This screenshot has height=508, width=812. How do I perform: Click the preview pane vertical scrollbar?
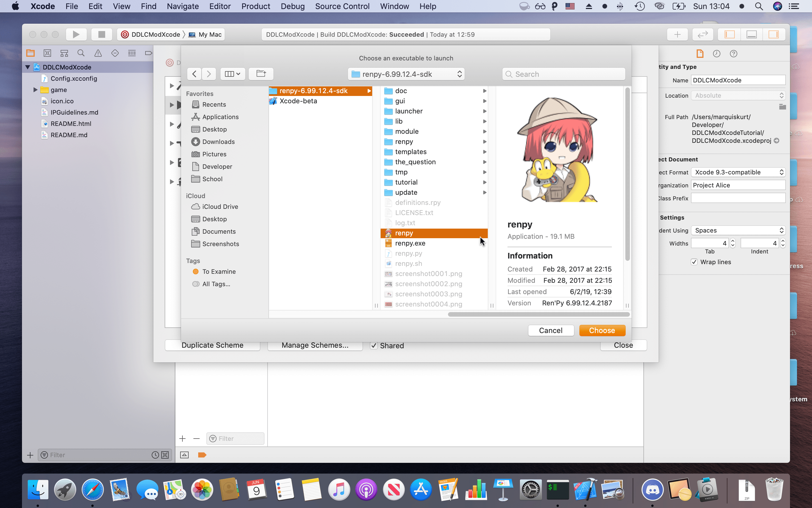pos(627,174)
